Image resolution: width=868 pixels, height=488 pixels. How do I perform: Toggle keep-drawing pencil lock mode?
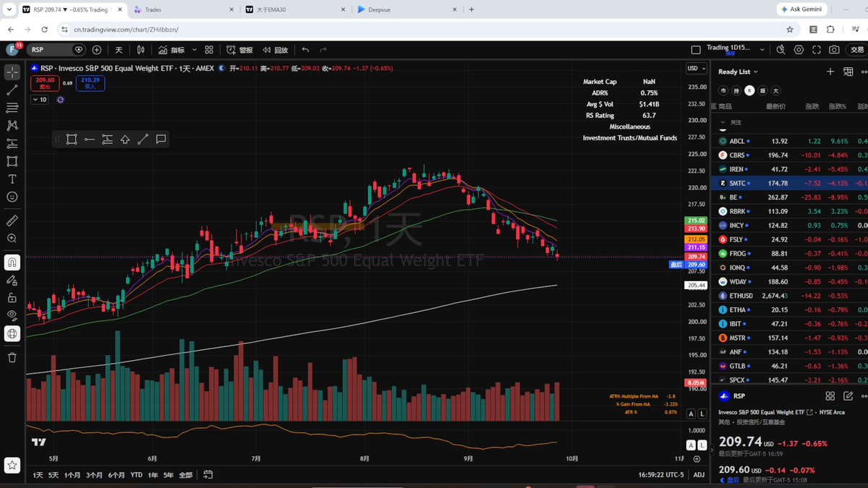tap(12, 280)
